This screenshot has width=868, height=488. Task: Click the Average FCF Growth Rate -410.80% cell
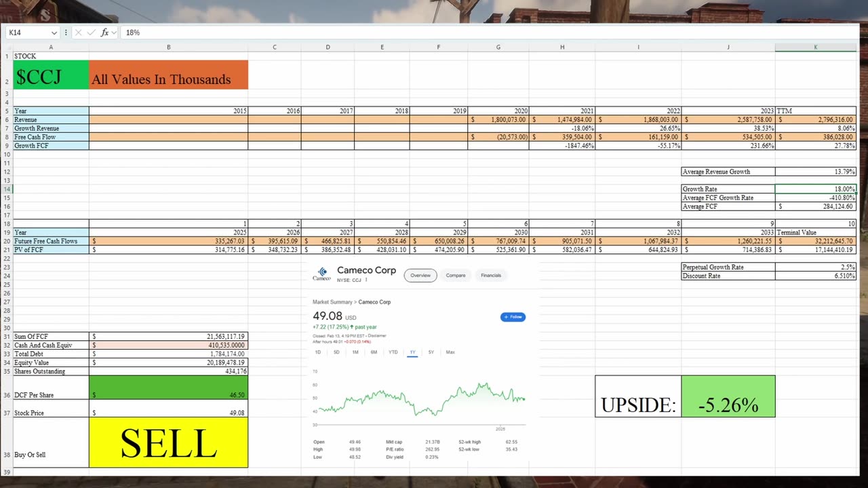click(816, 198)
